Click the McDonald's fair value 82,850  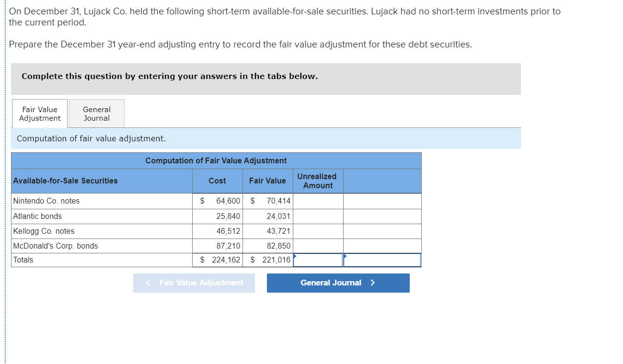tap(278, 246)
